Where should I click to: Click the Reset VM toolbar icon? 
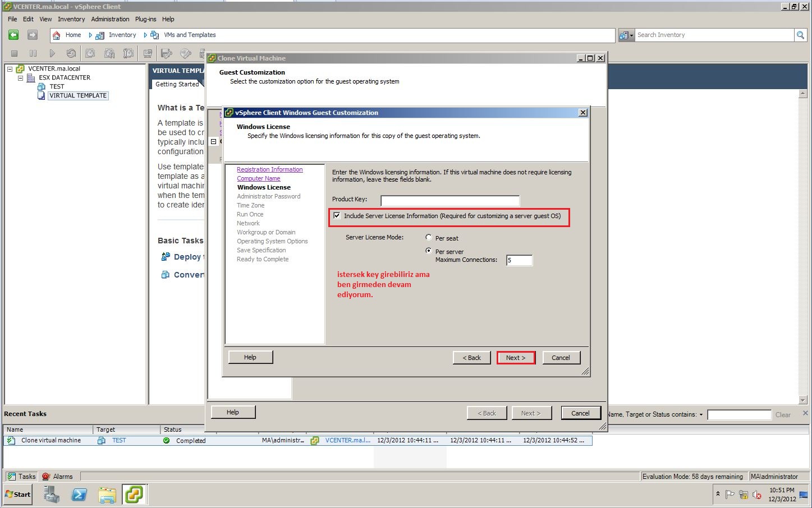[71, 53]
